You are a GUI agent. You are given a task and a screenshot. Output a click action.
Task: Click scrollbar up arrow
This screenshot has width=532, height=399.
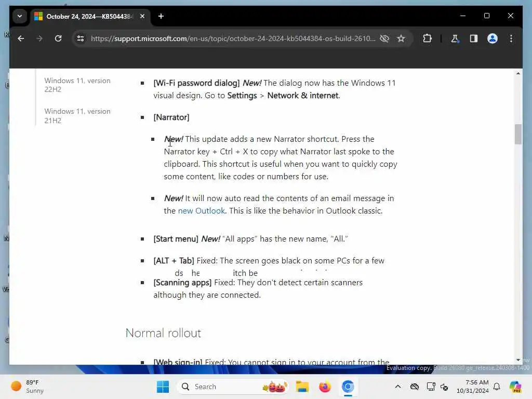point(518,74)
